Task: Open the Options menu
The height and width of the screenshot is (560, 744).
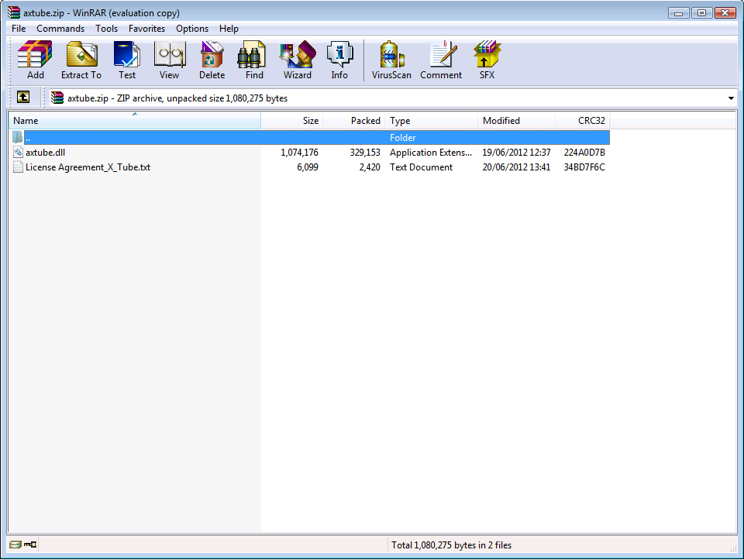Action: pyautogui.click(x=191, y=29)
